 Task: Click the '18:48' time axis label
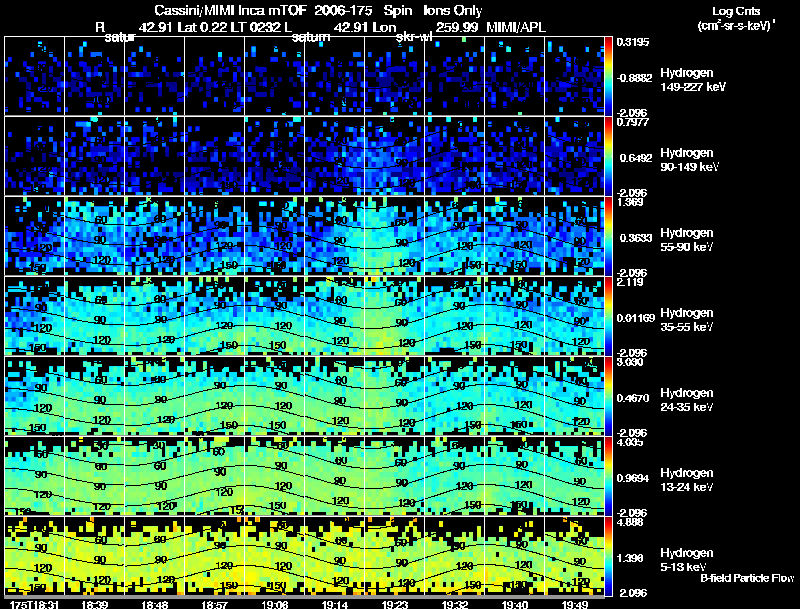click(155, 604)
